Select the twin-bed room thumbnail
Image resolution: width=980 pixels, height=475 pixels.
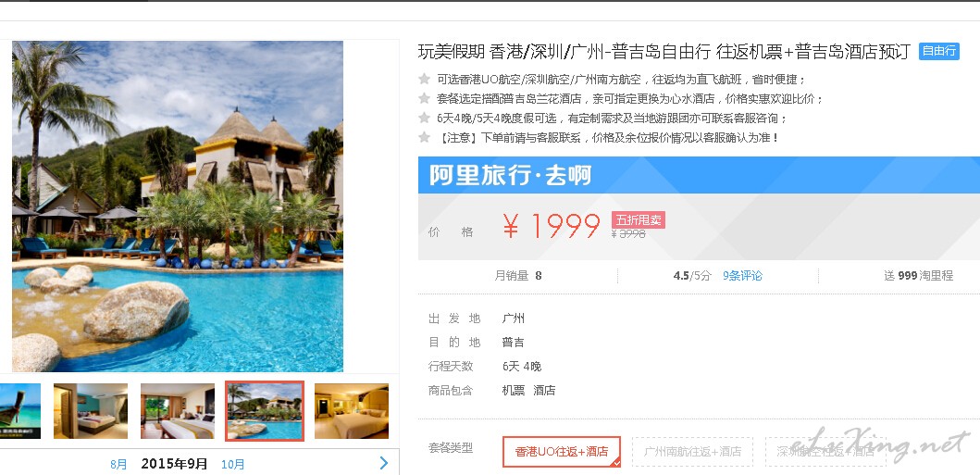178,410
